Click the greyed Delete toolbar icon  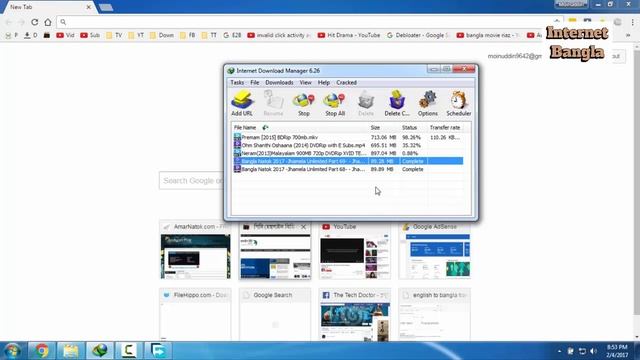366,103
